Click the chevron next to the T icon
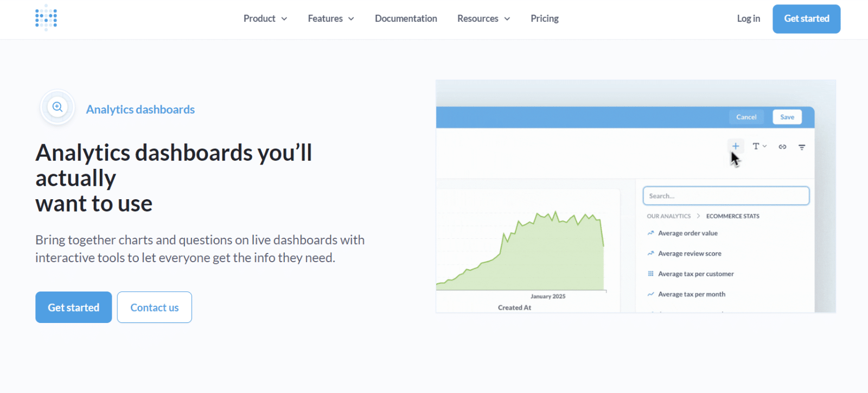The height and width of the screenshot is (393, 868). [765, 146]
